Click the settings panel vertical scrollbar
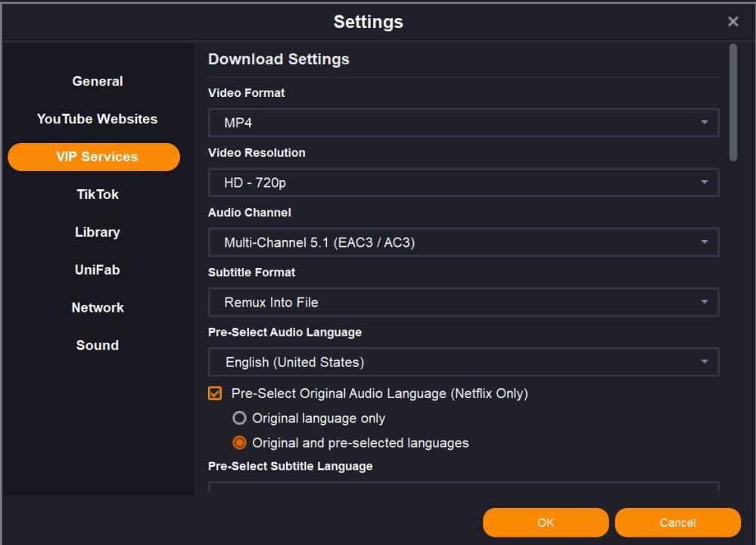Viewport: 756px width, 545px height. [x=733, y=102]
